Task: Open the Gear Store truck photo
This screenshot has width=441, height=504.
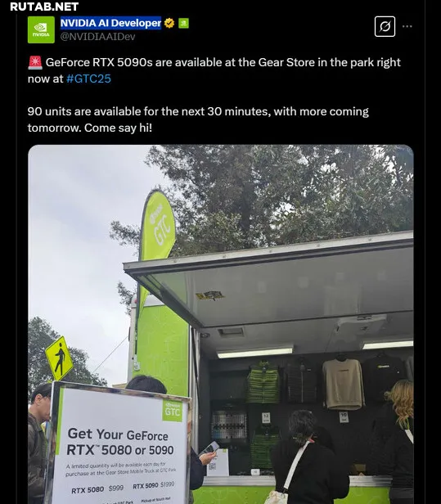Action: click(x=221, y=324)
